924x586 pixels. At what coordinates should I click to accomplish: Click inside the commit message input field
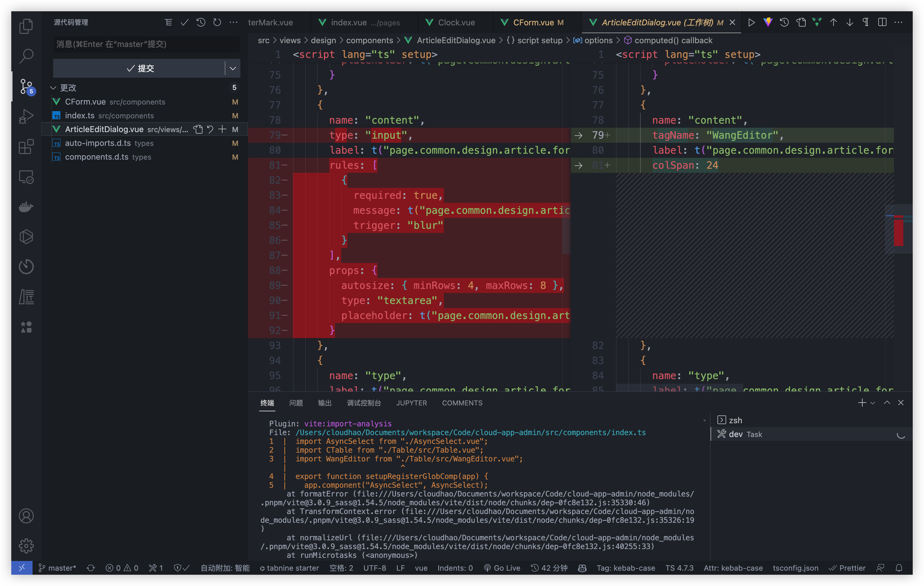146,44
